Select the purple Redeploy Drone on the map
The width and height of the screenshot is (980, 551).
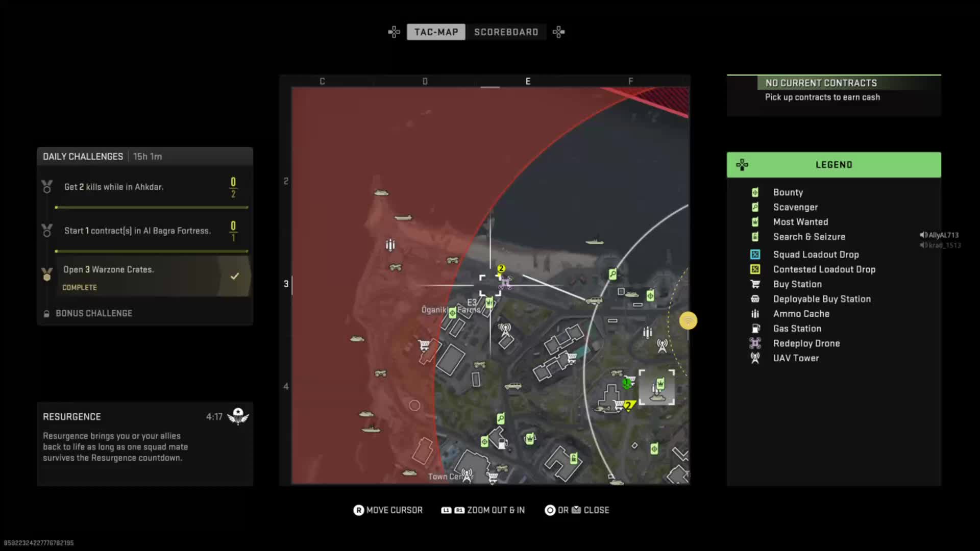coord(505,283)
